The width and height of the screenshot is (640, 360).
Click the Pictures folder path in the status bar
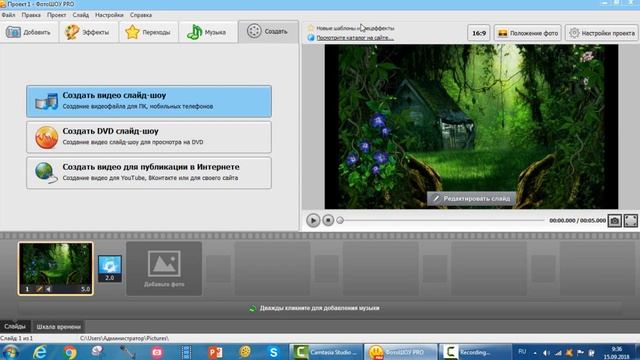tap(124, 338)
